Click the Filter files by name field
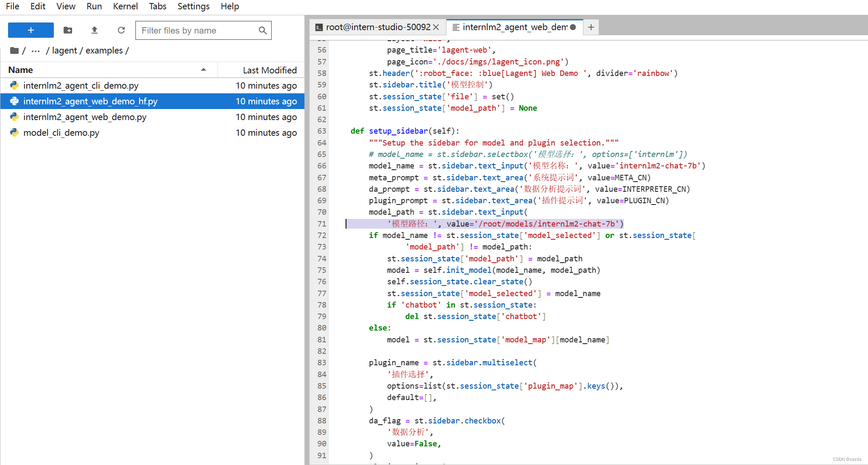The width and height of the screenshot is (868, 465). [197, 31]
